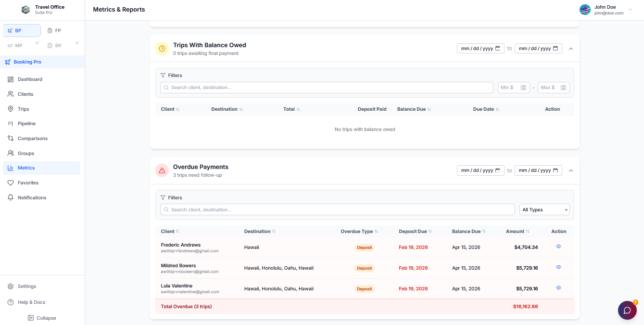
Task: Switch to the MP megaphone workspace
Action: [15, 45]
